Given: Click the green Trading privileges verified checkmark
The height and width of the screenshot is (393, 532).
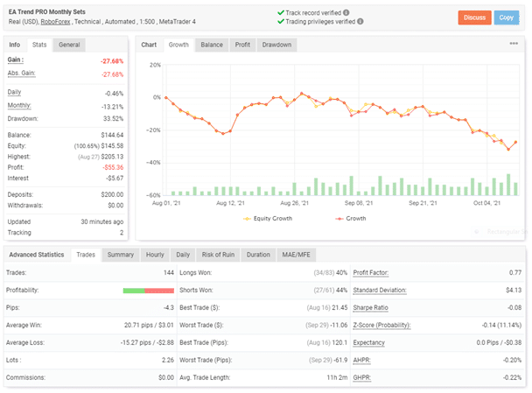Looking at the screenshot, I should tap(279, 22).
